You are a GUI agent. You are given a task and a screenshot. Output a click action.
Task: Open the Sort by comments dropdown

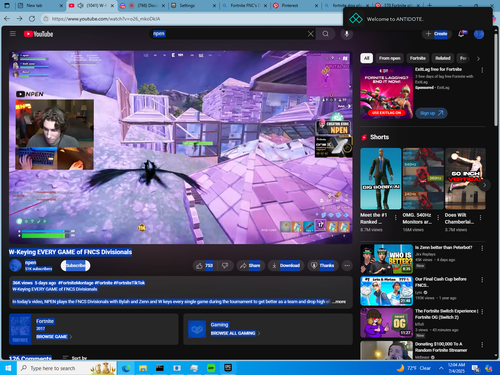click(x=75, y=358)
